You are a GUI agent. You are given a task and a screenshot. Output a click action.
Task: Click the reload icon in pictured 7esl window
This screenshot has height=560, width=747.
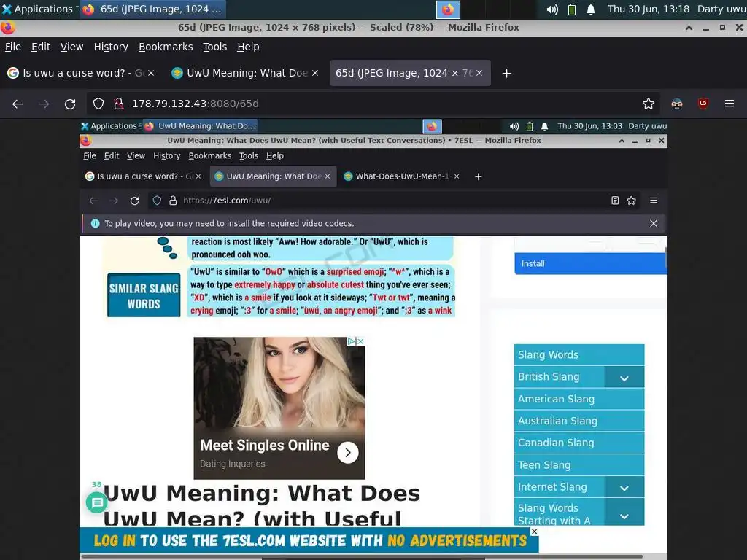coord(135,201)
